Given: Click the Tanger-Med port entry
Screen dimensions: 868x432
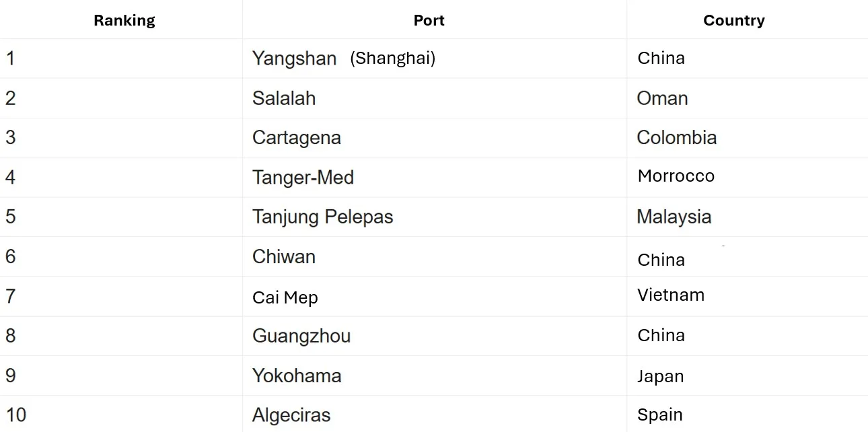Looking at the screenshot, I should 303,178.
